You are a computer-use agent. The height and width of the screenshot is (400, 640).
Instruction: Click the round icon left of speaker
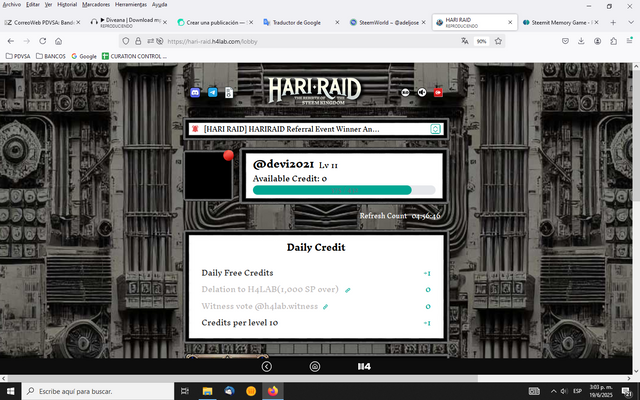pyautogui.click(x=405, y=93)
